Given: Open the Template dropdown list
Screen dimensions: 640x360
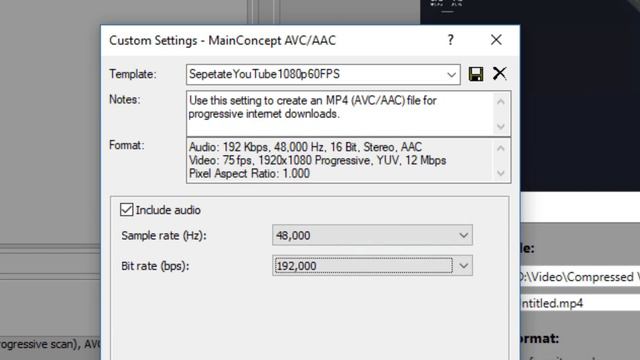Looking at the screenshot, I should [451, 75].
